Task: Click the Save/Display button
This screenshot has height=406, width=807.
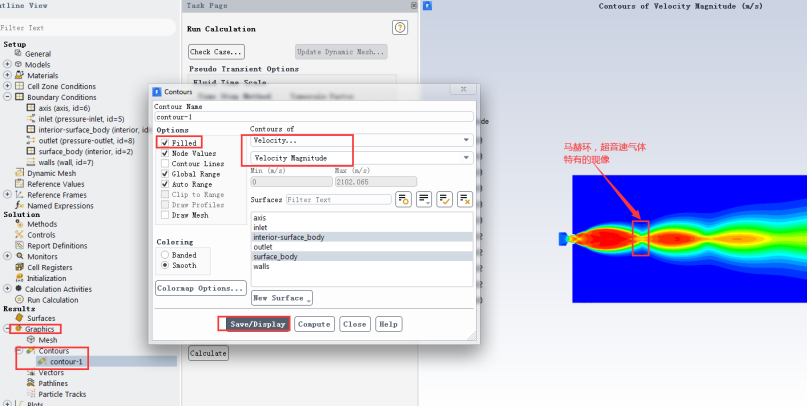Action: (258, 324)
